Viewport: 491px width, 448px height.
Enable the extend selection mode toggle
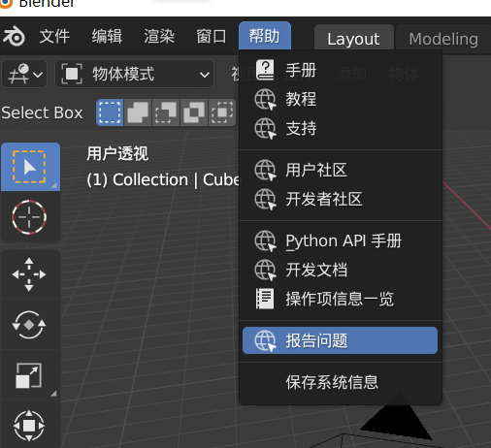pos(138,112)
